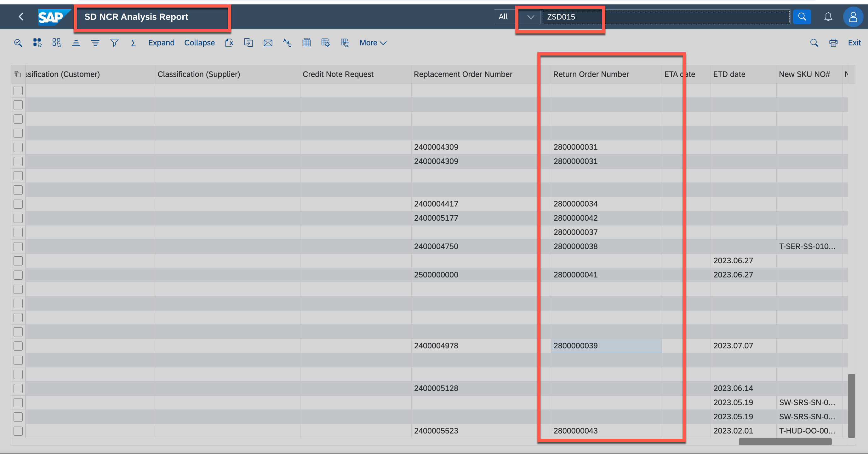Click the select-all icon in table header corner

(x=18, y=74)
